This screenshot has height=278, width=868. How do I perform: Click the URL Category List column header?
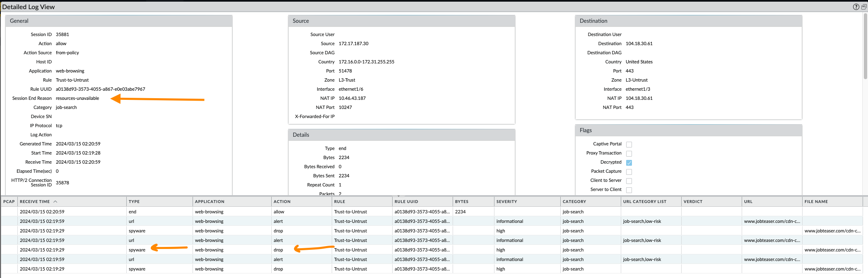[x=645, y=202]
